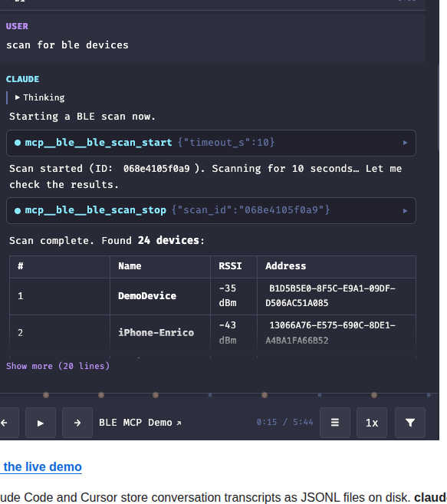Click row number 2 cell in the table
The width and height of the screenshot is (447, 504).
click(60, 333)
